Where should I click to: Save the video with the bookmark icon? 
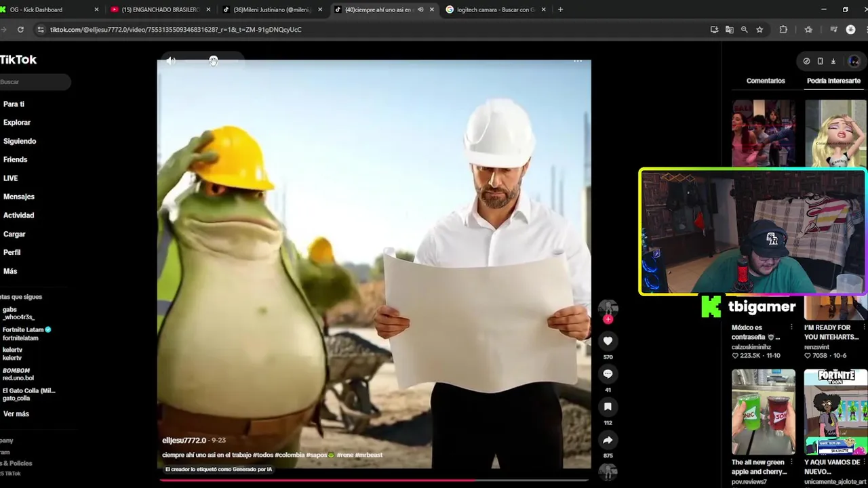coord(608,407)
